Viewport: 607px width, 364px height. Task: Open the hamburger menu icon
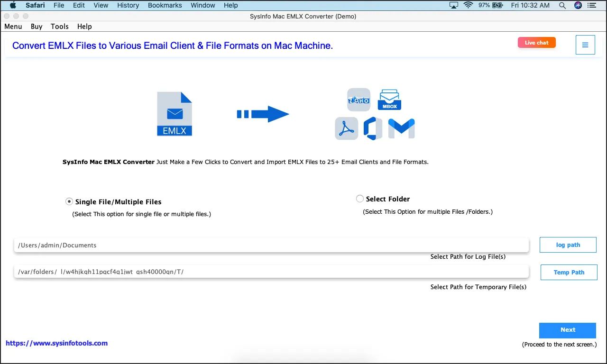(585, 45)
